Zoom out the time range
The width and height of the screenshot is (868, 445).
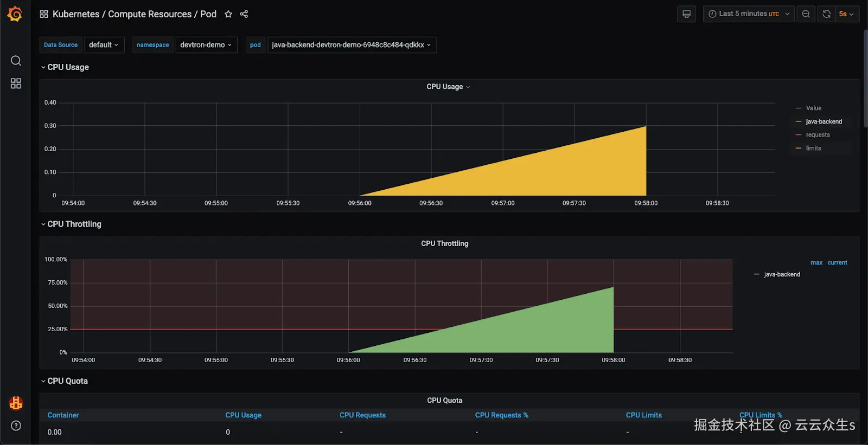point(806,14)
